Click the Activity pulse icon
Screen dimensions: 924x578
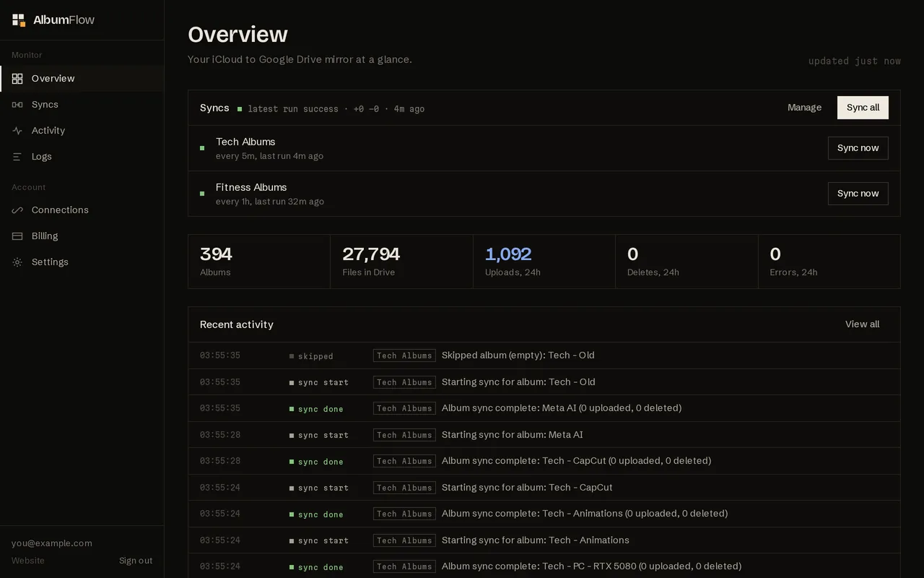point(17,131)
